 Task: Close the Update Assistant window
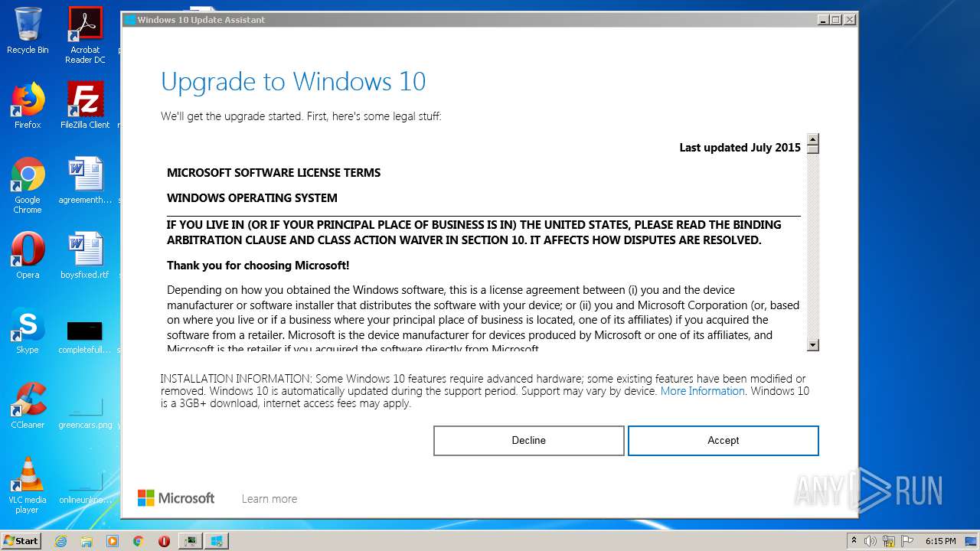850,20
